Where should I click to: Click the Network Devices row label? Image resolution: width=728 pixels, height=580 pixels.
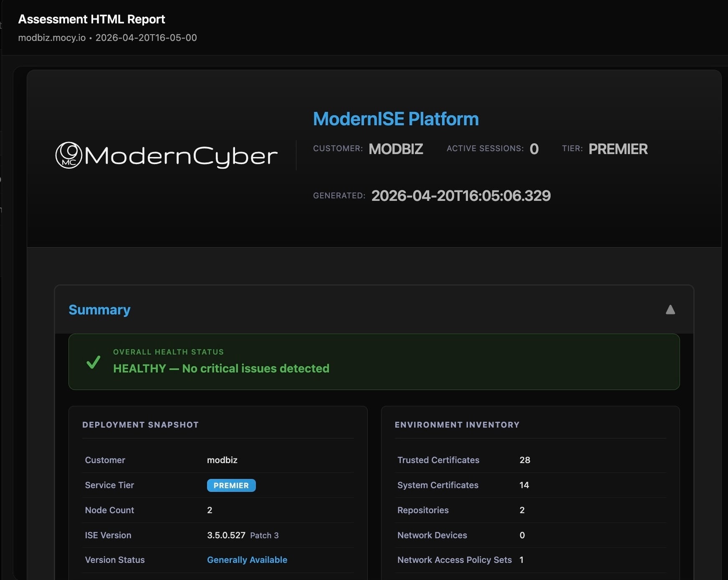(432, 535)
